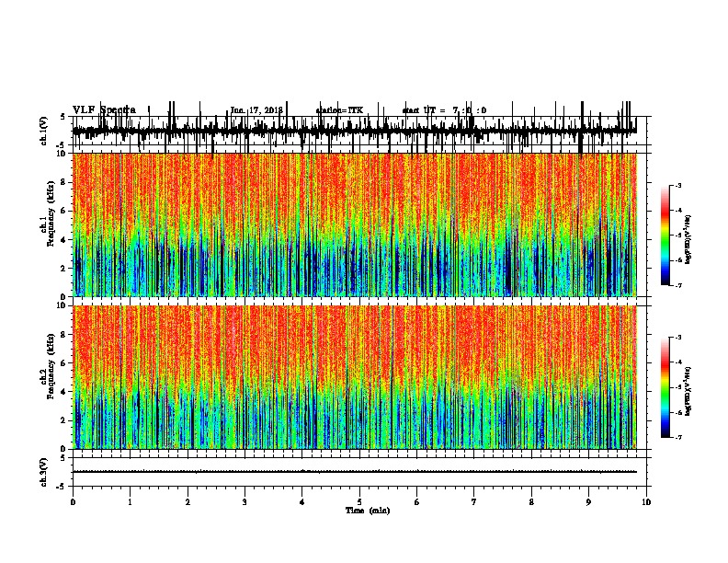The image size is (728, 563).
Task: Click the '8' kHz tick on ch.1 frequency axis
Action: pos(64,182)
